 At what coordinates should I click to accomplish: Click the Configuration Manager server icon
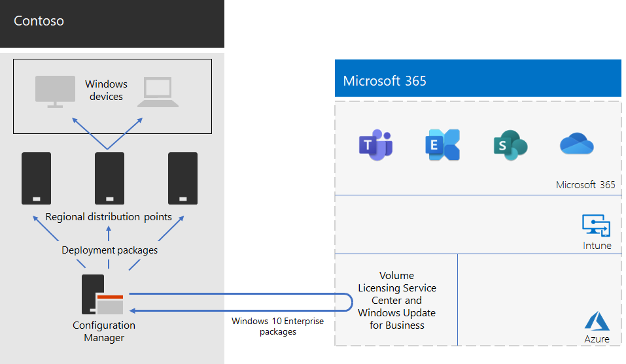tap(103, 295)
